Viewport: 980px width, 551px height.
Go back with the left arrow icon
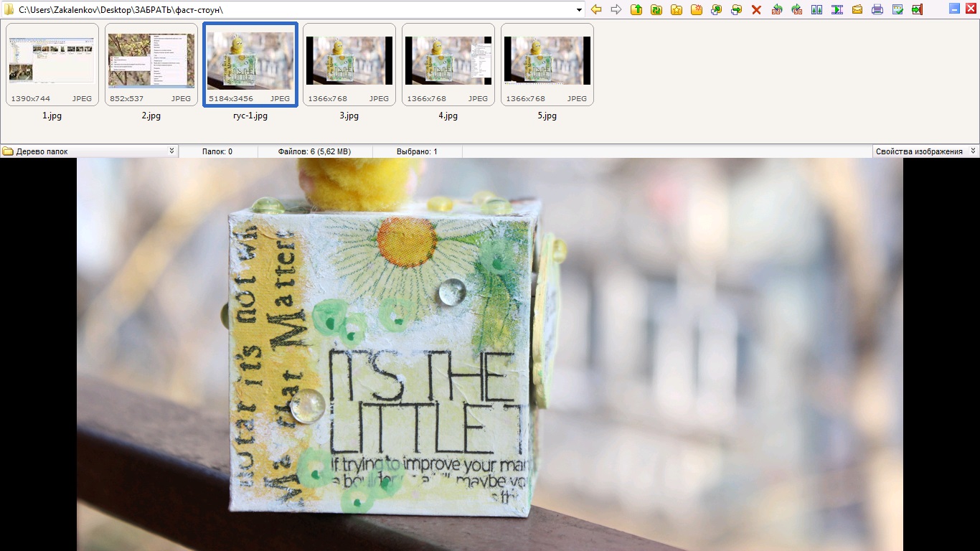596,9
